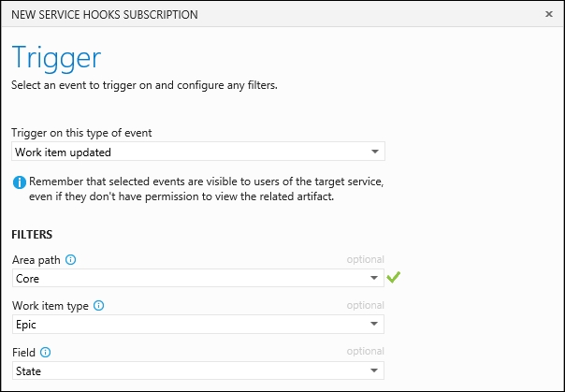The width and height of the screenshot is (565, 392).
Task: Expand the Field dropdown arrow
Action: tap(374, 370)
